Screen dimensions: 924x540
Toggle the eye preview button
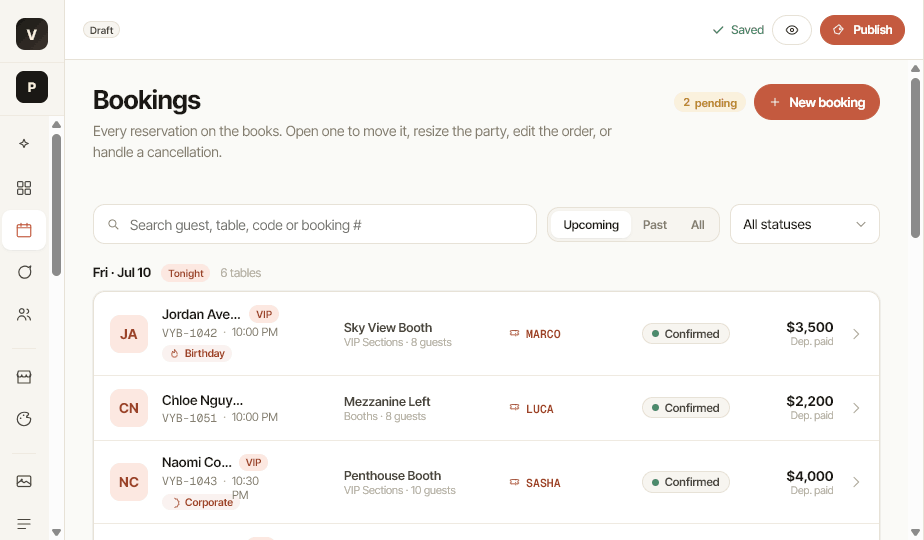pyautogui.click(x=792, y=30)
